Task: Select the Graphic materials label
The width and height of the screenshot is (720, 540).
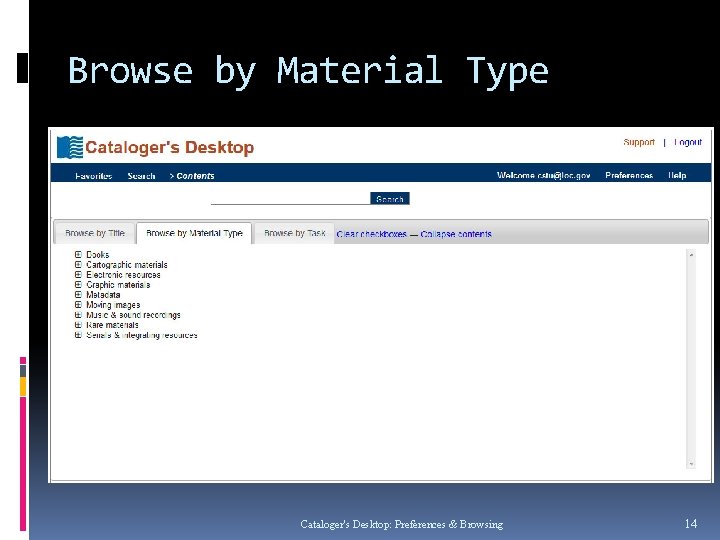Action: 118,285
